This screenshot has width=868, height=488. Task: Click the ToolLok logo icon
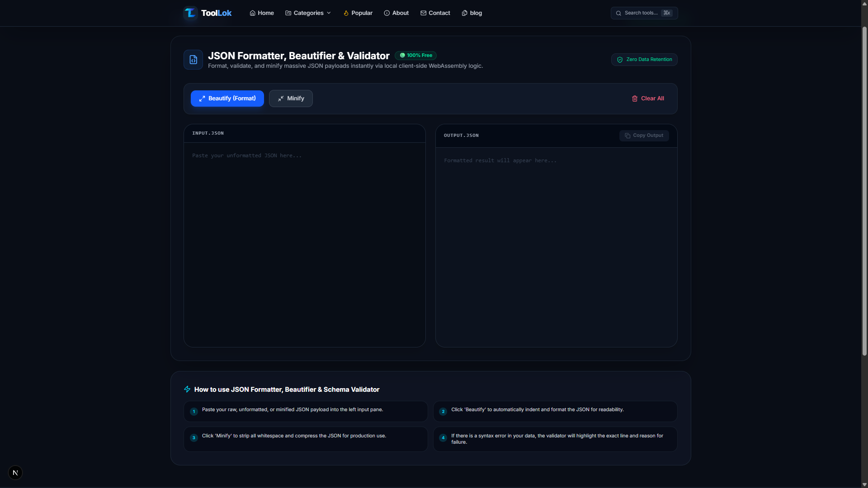point(190,13)
